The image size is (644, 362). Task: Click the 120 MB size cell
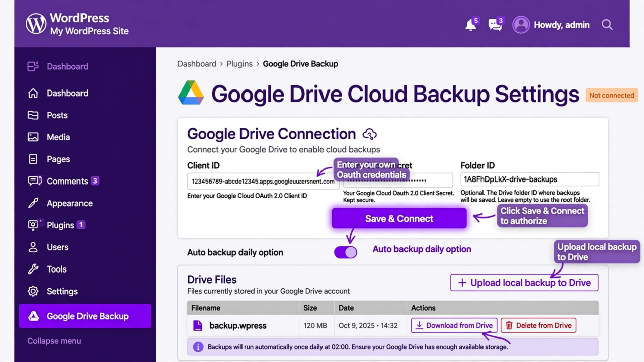click(x=315, y=326)
